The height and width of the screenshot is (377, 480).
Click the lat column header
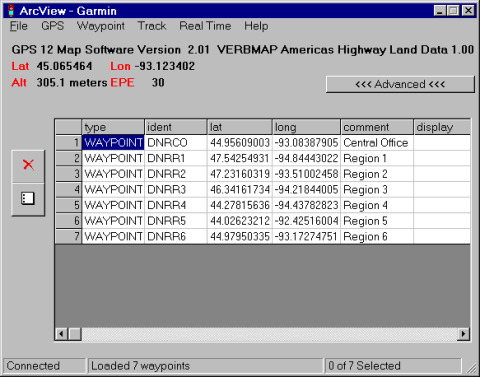240,127
